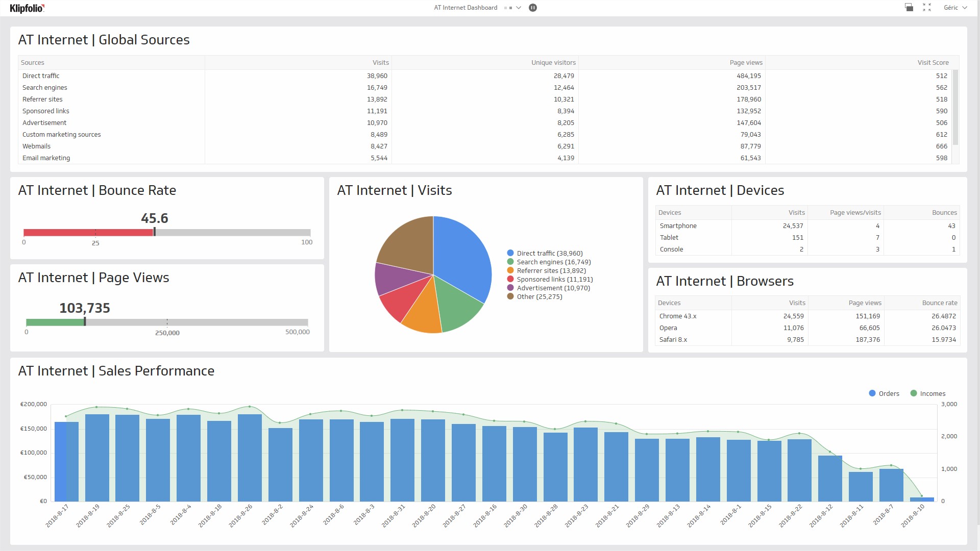Click the AT Internet | Visits panel title
This screenshot has height=551, width=980.
coord(395,190)
